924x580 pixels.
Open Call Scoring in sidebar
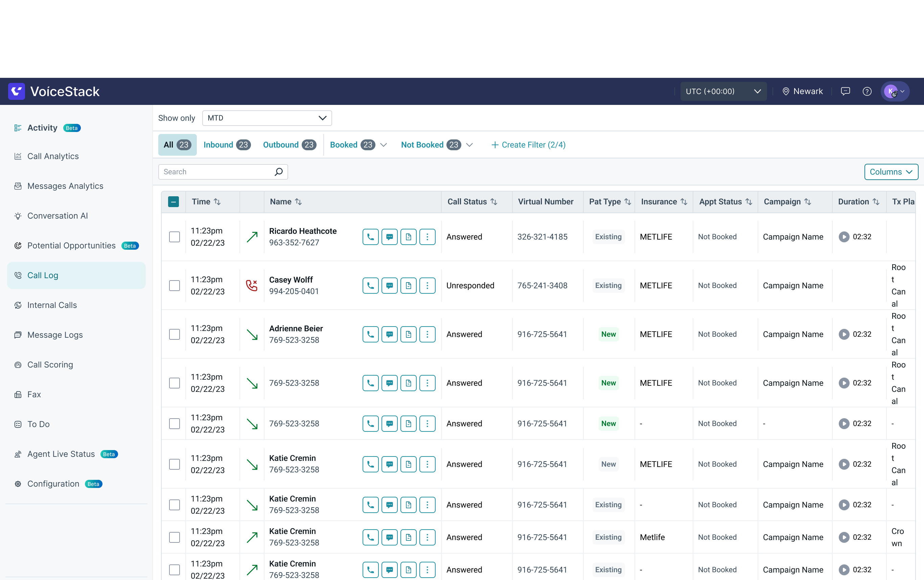pyautogui.click(x=50, y=364)
